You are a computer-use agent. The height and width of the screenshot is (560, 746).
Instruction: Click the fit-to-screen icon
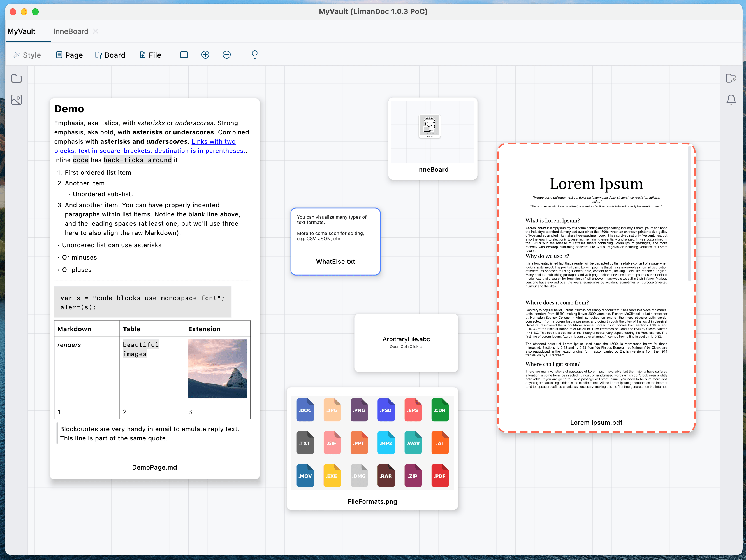[184, 55]
